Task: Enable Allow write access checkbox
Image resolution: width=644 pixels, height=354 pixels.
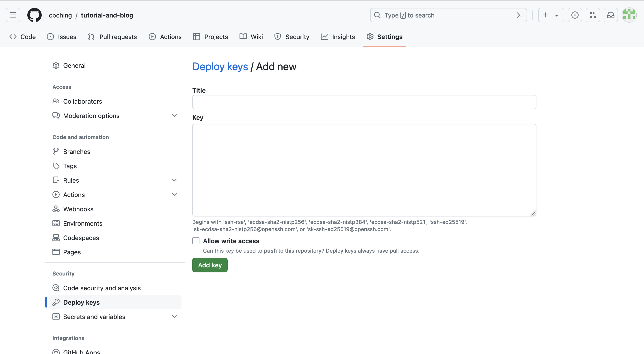Action: [x=195, y=241]
